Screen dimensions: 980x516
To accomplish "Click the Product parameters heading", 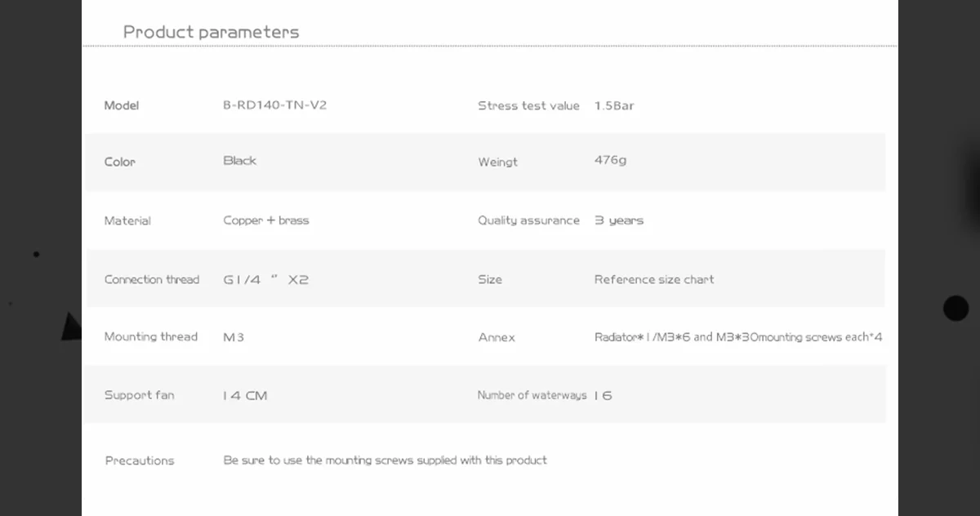I will (211, 33).
